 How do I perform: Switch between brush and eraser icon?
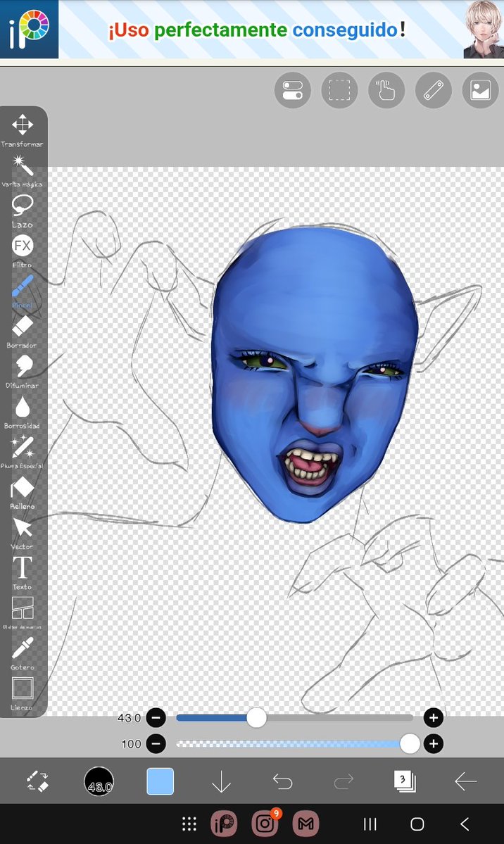38,781
